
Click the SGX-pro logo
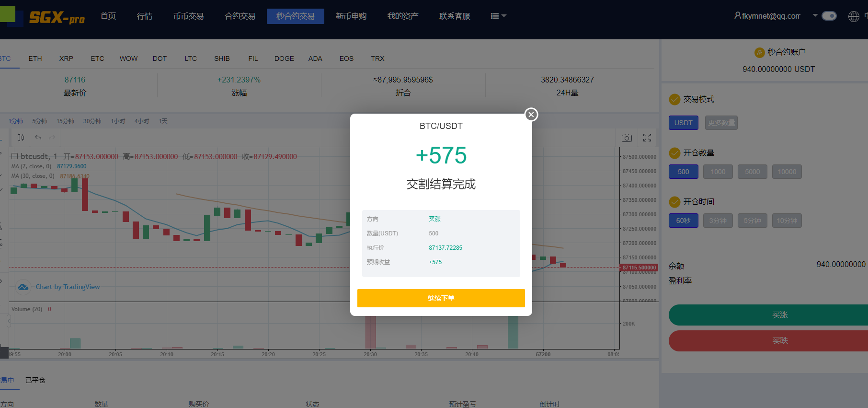(x=57, y=18)
